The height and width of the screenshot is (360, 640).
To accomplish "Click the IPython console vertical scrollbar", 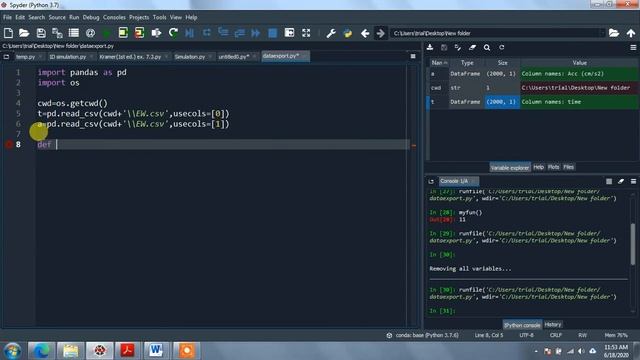I will point(633,244).
